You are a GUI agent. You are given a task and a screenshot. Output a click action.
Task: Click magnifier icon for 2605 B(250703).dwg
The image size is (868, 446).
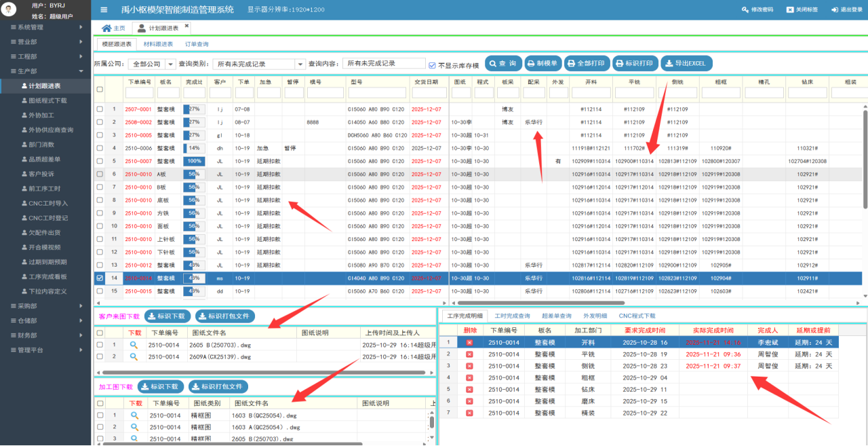point(134,345)
